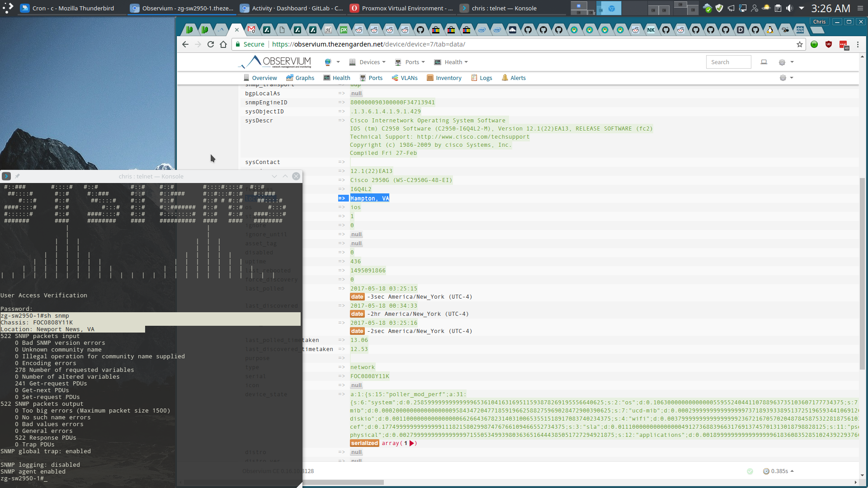This screenshot has width=868, height=488.
Task: Reload the Observium page
Action: coord(211,44)
